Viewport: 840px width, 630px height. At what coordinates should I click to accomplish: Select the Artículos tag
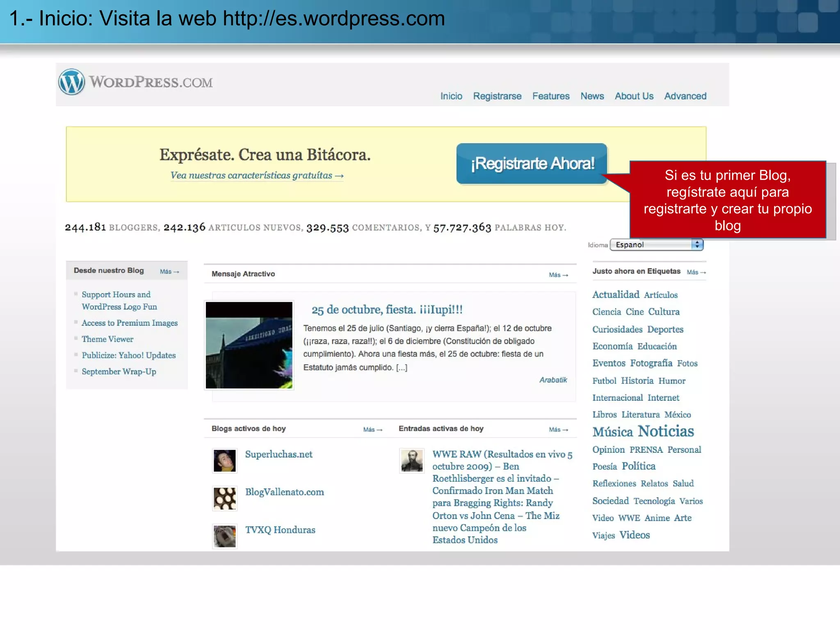(660, 295)
